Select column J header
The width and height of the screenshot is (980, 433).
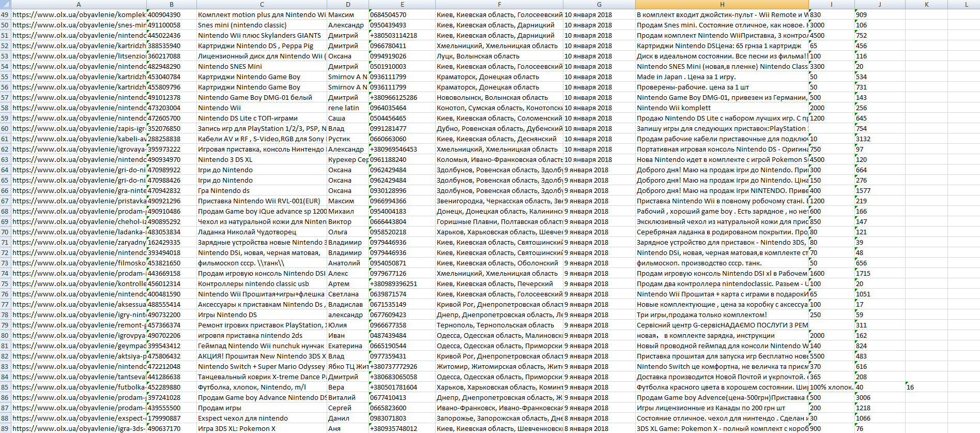pyautogui.click(x=880, y=4)
